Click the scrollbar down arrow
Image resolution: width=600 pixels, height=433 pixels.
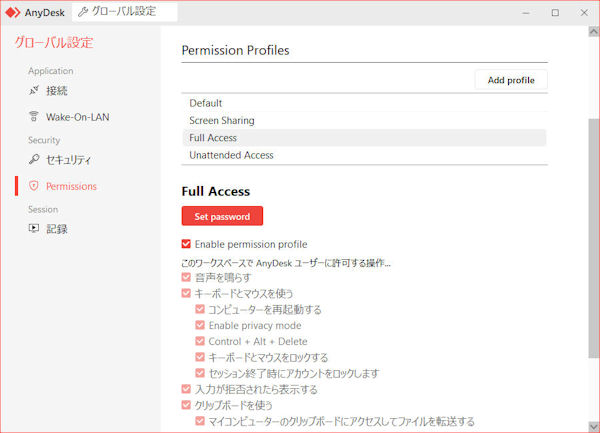point(594,426)
